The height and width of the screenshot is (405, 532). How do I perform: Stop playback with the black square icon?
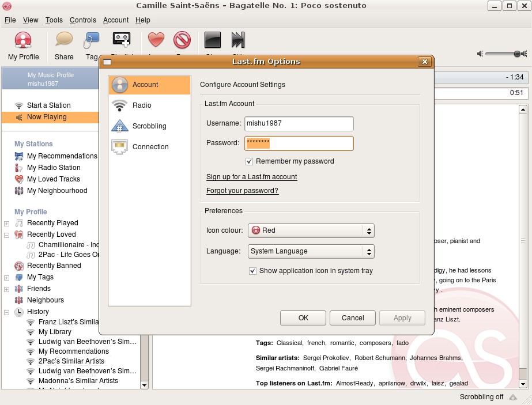(x=212, y=40)
